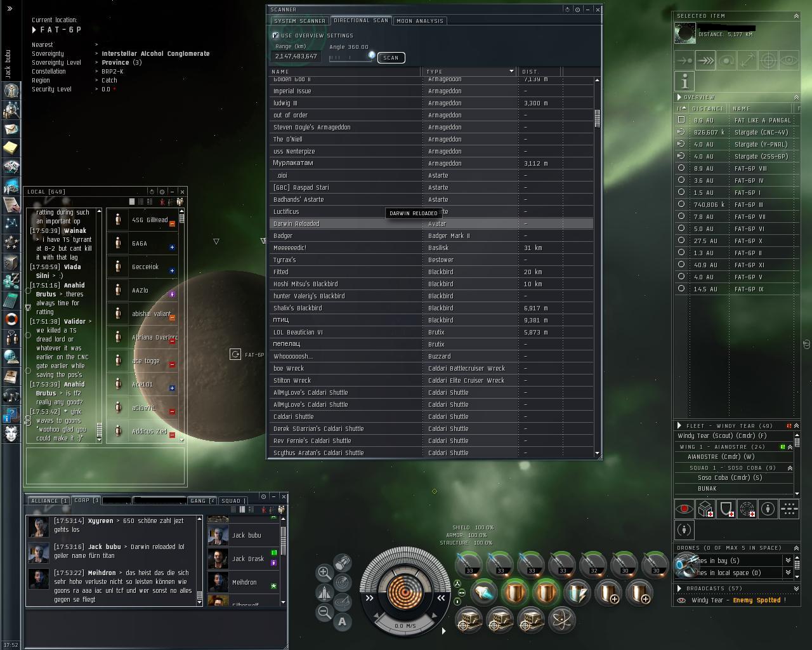Expand the sidebar with double arrow
The height and width of the screenshot is (650, 812).
coord(10,9)
